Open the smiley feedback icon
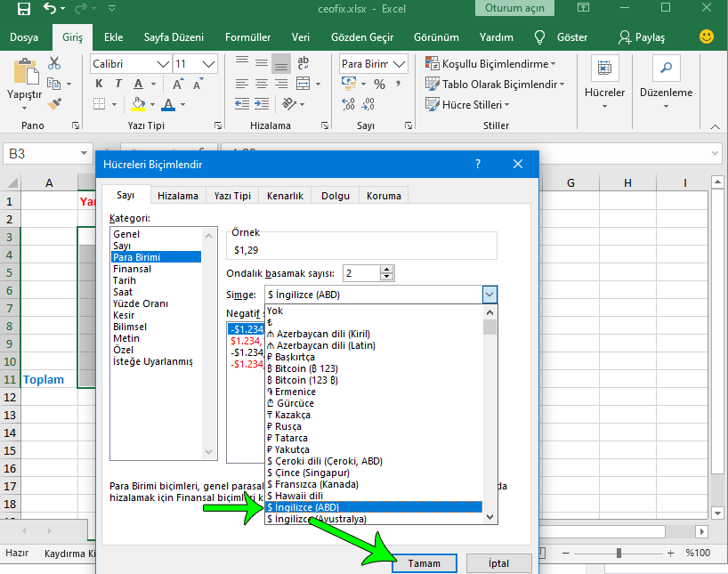Screen dimensions: 728x574 (706, 36)
